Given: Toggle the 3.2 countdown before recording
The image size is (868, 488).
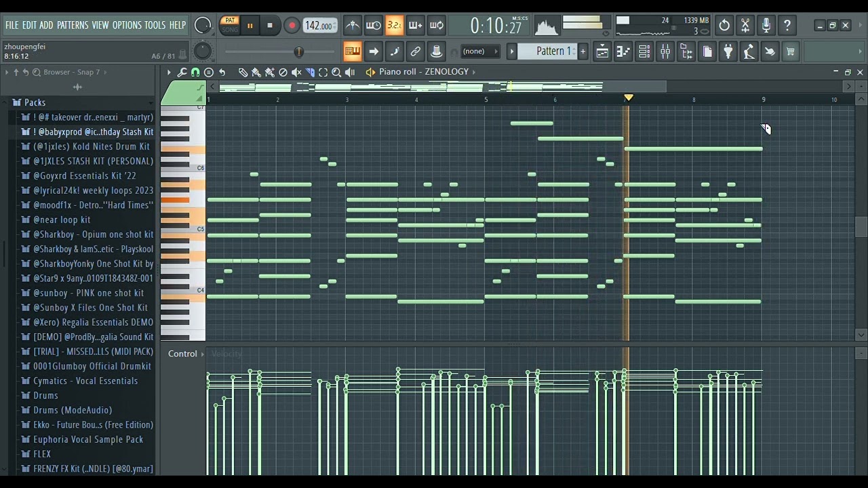Looking at the screenshot, I should pyautogui.click(x=394, y=26).
